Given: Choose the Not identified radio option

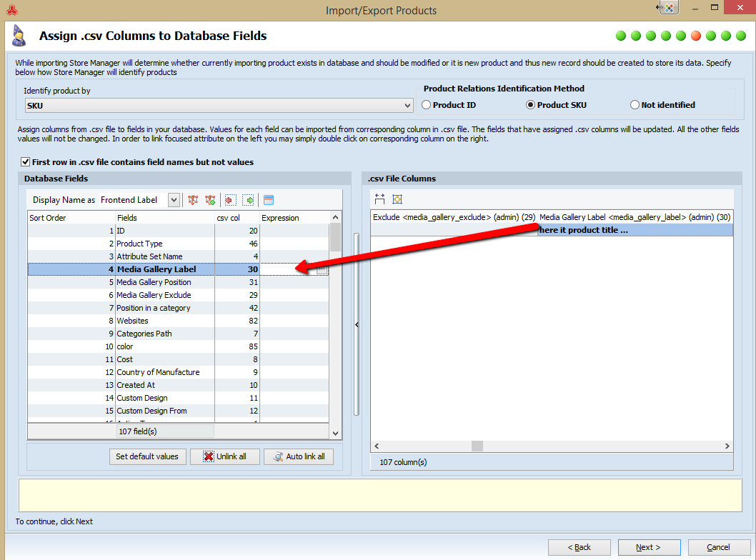Looking at the screenshot, I should click(x=635, y=105).
